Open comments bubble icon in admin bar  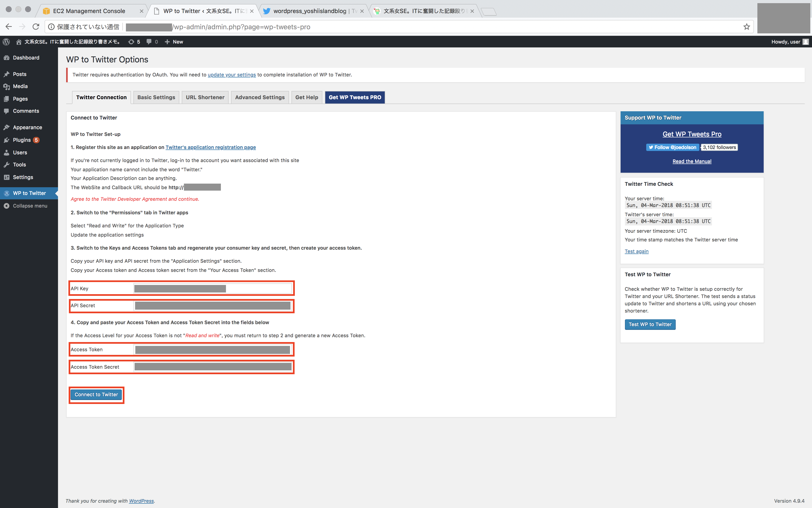pos(152,42)
